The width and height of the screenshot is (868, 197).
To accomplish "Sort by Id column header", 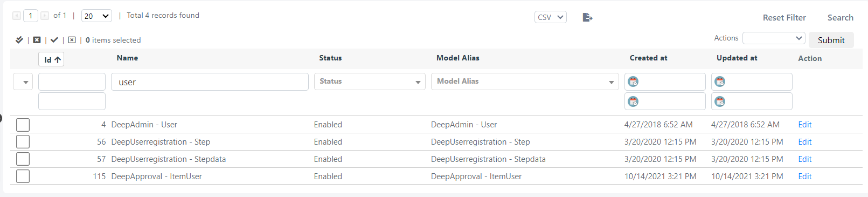I will (51, 59).
